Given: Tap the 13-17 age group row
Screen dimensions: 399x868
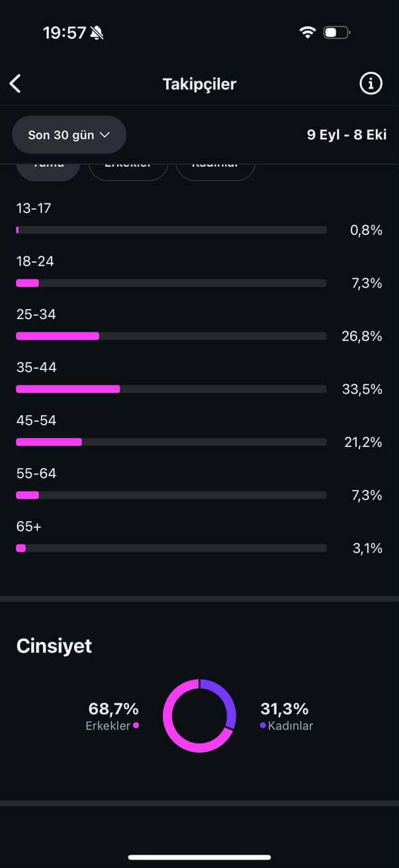Looking at the screenshot, I should [199, 220].
